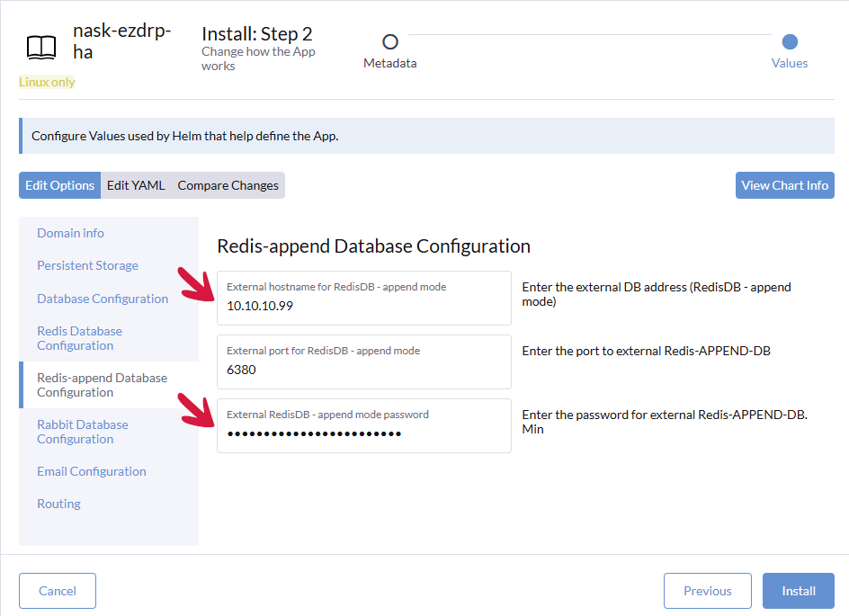Open Redis Database Configuration section
This screenshot has width=849, height=616.
pos(79,338)
